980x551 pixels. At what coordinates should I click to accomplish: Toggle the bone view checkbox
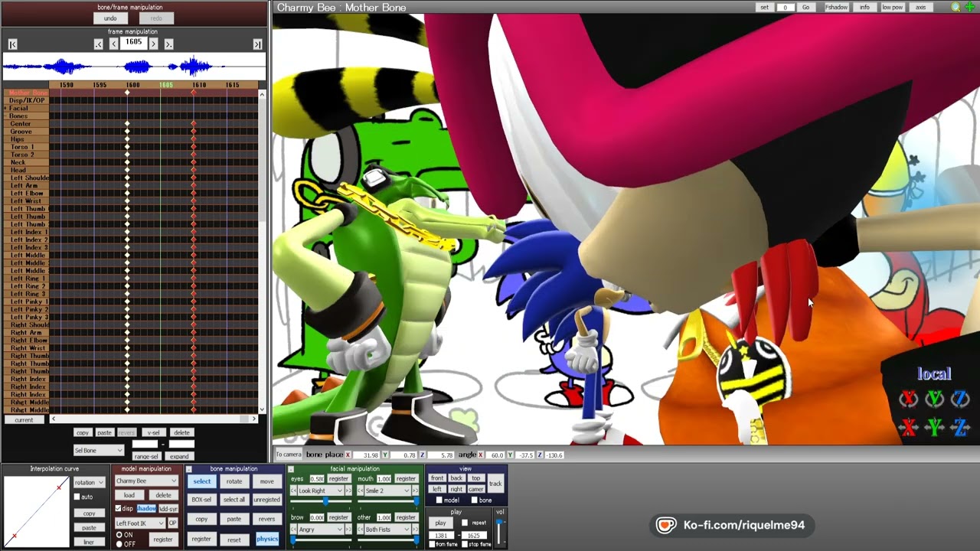(474, 500)
